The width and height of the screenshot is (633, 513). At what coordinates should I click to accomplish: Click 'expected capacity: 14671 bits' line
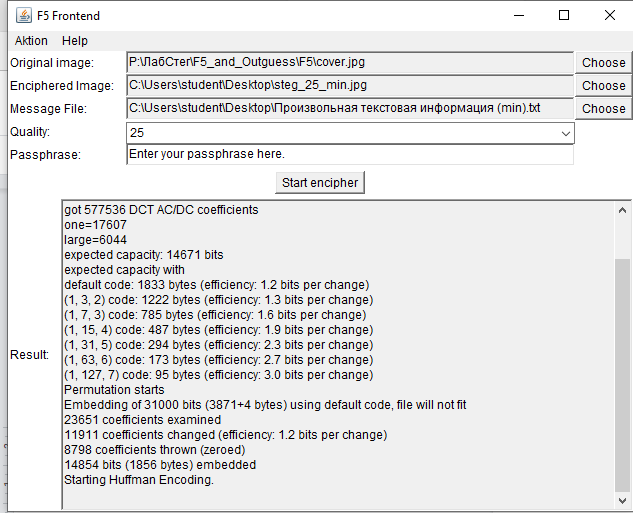(x=144, y=255)
